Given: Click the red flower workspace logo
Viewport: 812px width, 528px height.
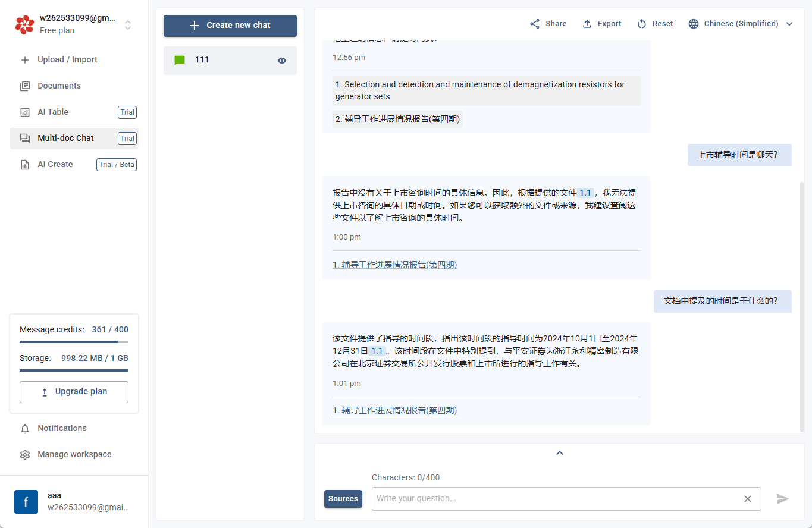Looking at the screenshot, I should coord(24,24).
